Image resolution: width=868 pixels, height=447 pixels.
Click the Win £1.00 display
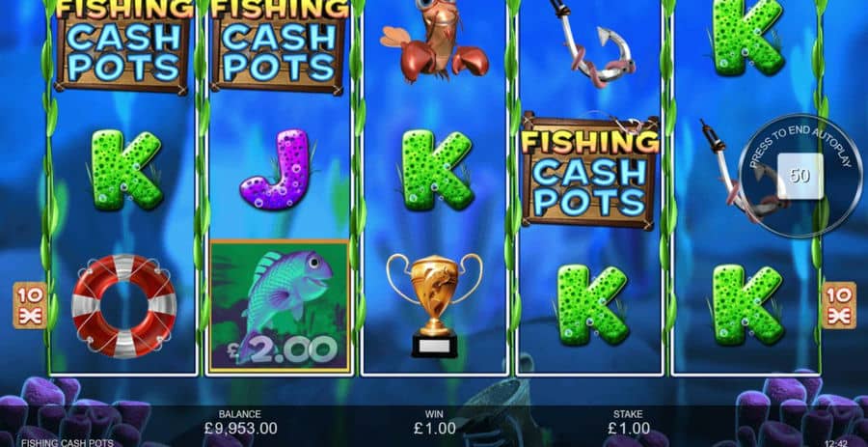435,423
